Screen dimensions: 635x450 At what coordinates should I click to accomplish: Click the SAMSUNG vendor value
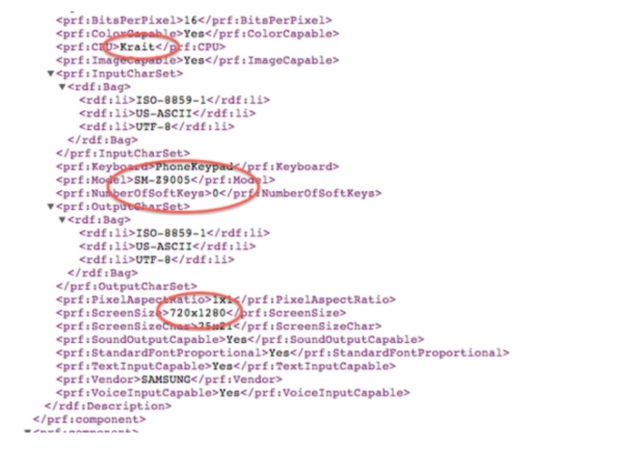click(166, 380)
